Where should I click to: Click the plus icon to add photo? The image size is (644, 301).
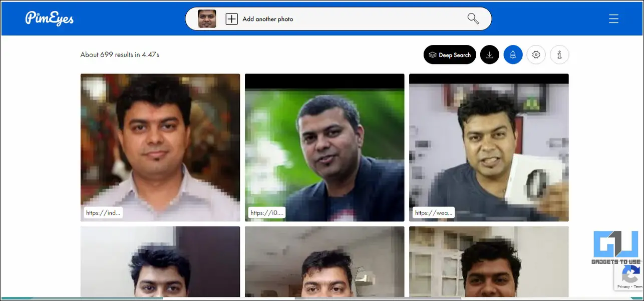point(231,19)
